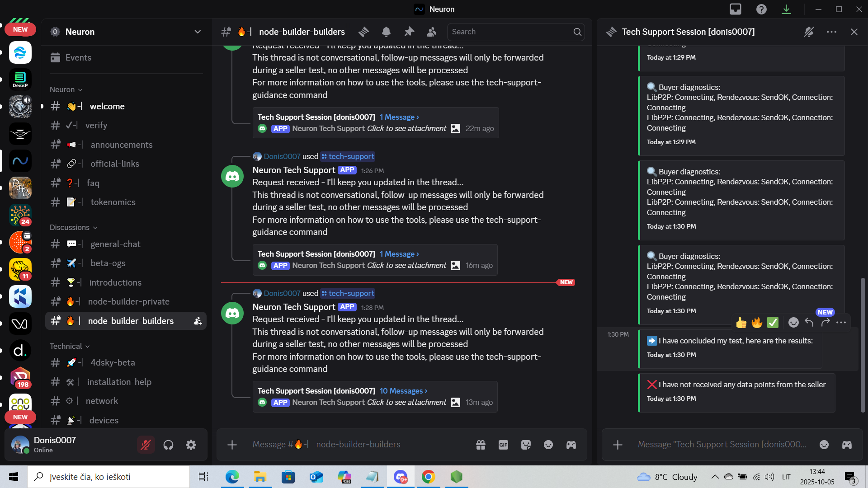
Task: Open emoji picker in thread message bar
Action: click(824, 445)
